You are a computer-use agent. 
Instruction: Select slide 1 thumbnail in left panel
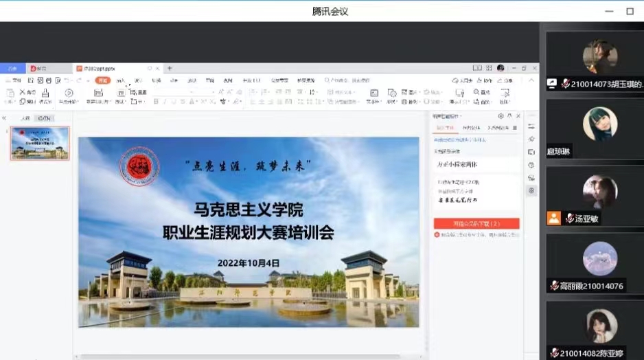(x=40, y=143)
